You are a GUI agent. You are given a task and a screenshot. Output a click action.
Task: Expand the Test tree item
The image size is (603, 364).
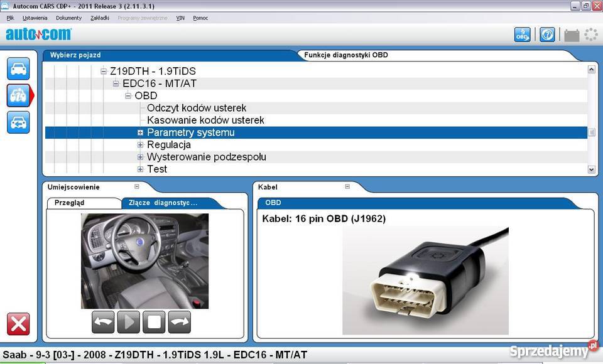140,169
